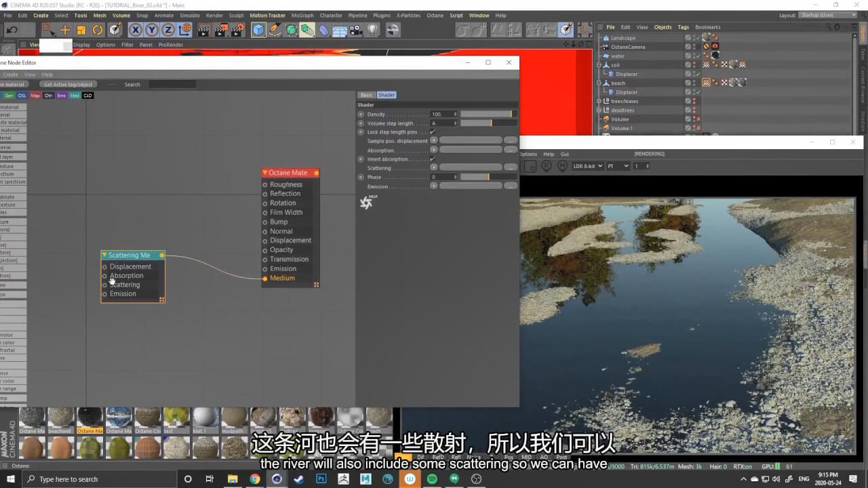Image resolution: width=868 pixels, height=488 pixels.
Task: Adjust the Phase slider
Action: point(488,177)
